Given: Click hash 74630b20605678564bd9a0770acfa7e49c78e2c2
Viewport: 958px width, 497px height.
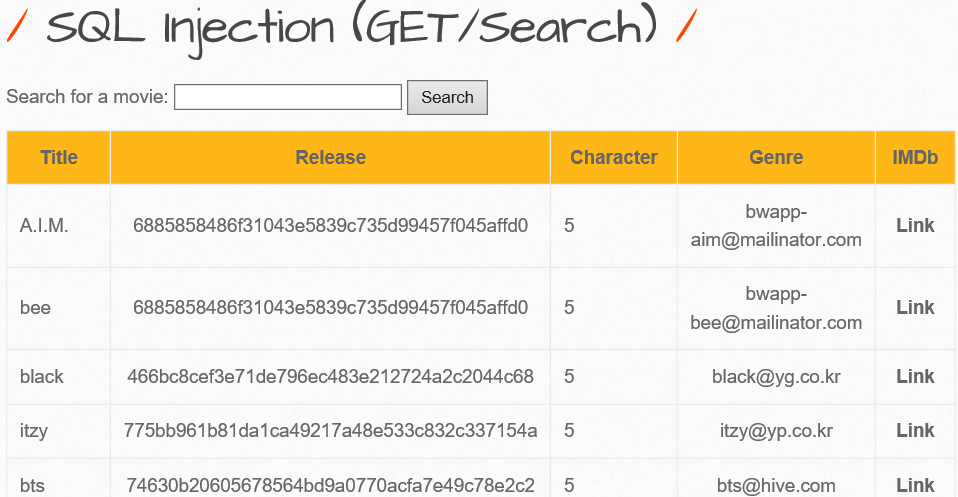Looking at the screenshot, I should (x=331, y=485).
